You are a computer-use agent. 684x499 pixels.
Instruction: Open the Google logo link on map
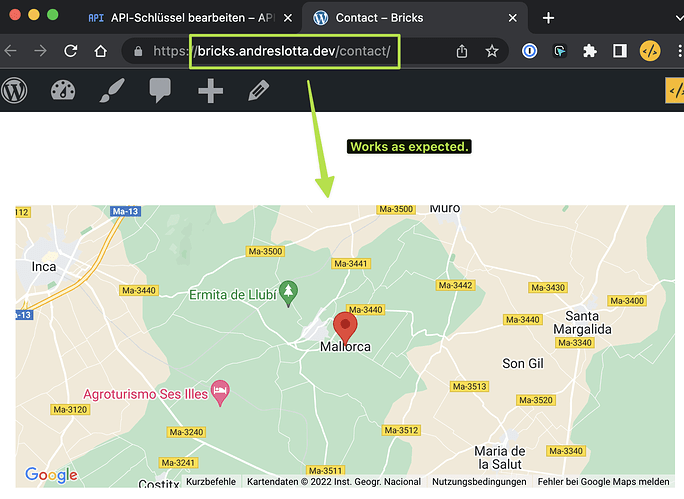[x=51, y=475]
